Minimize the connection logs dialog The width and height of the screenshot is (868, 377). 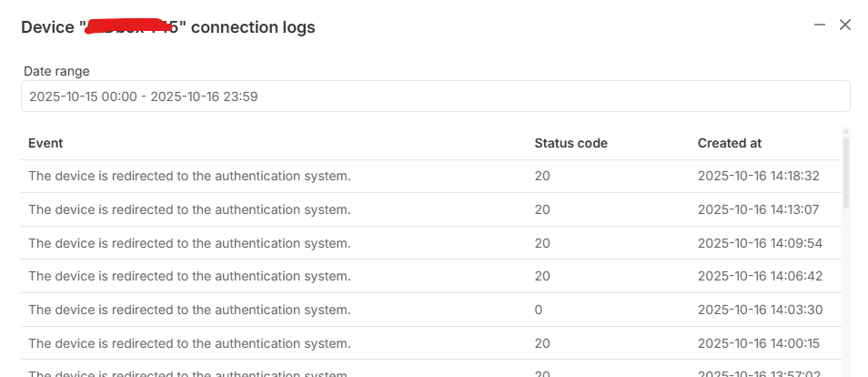click(820, 25)
